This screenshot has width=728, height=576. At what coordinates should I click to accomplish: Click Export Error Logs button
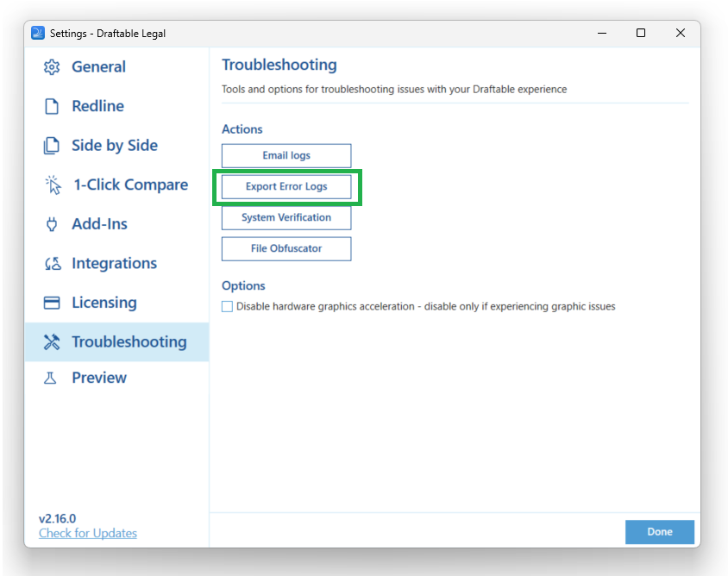point(286,186)
